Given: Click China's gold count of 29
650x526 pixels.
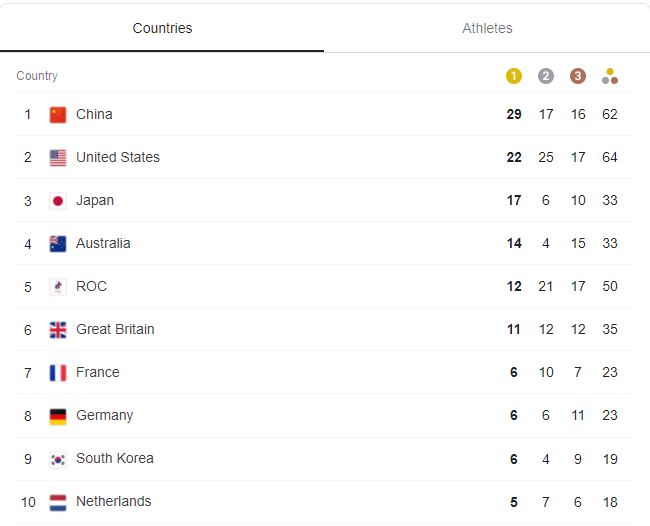Looking at the screenshot, I should click(514, 114).
